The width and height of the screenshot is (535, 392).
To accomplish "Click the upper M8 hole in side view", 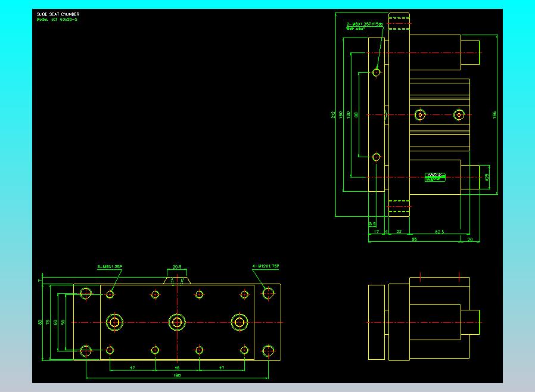I will point(377,73).
